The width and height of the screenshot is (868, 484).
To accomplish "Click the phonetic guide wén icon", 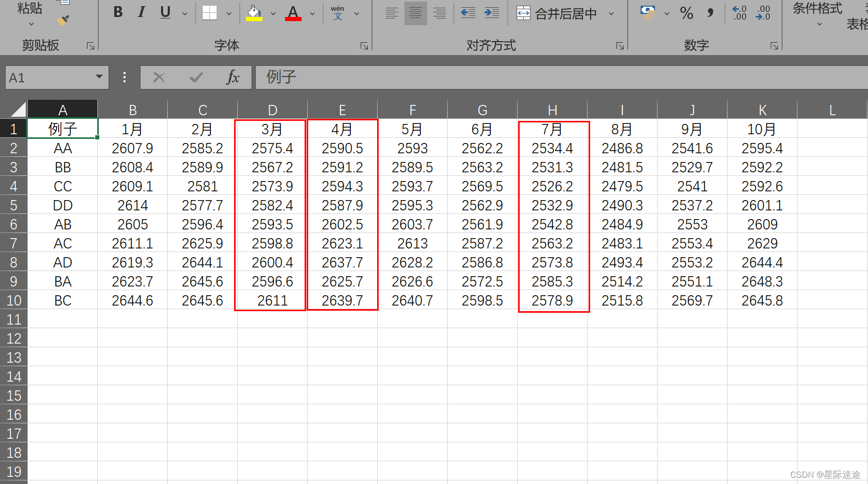I will tap(338, 13).
